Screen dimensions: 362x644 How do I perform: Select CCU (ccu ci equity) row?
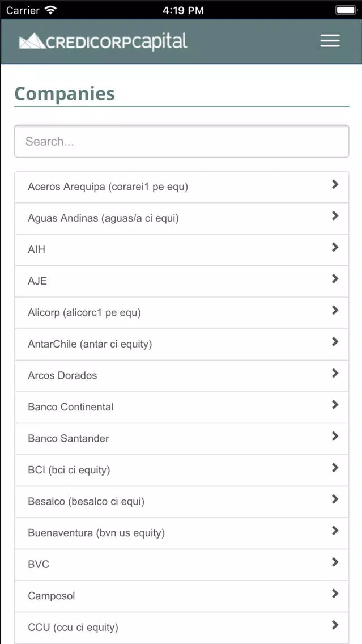click(181, 628)
